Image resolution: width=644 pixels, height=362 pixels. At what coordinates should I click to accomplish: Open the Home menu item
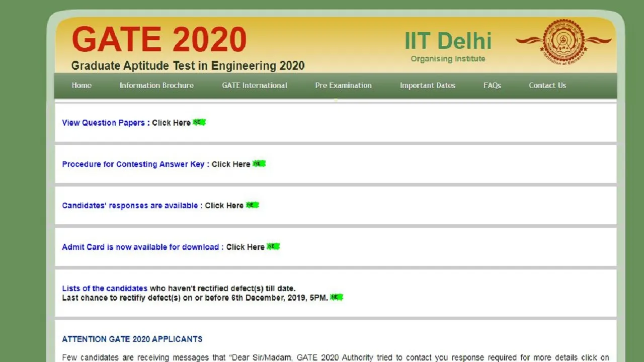[x=82, y=85]
